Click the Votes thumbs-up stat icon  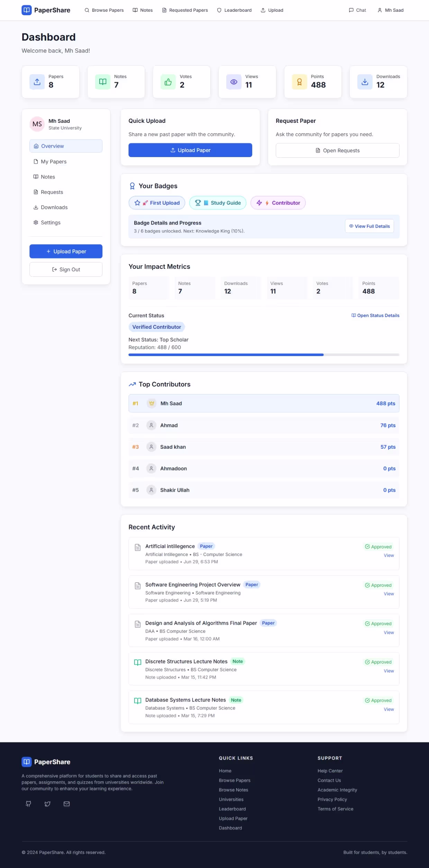click(x=168, y=82)
